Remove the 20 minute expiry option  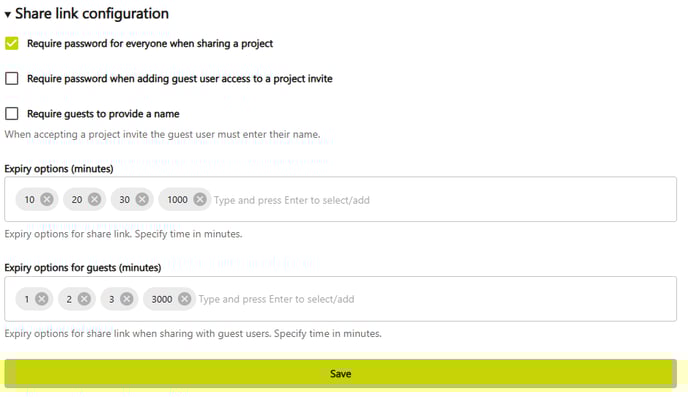(94, 200)
